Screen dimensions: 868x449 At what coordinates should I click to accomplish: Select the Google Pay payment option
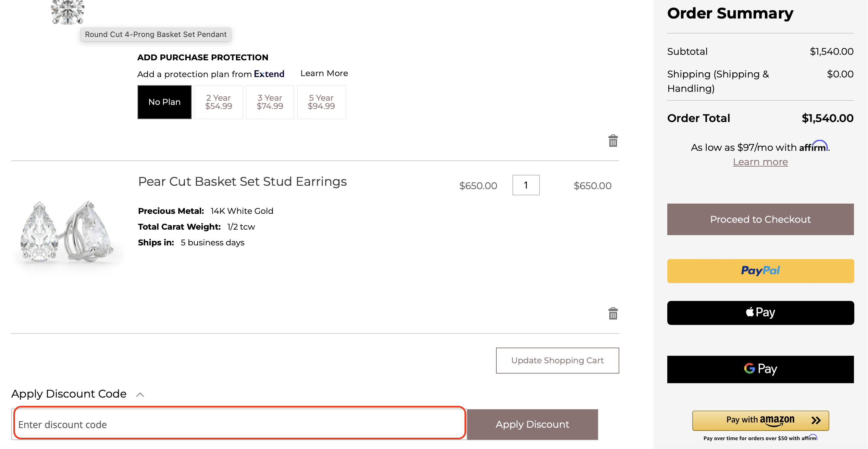coord(760,369)
